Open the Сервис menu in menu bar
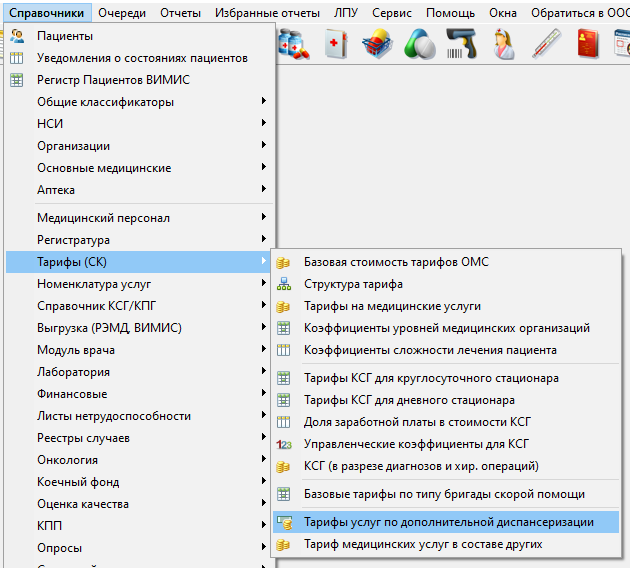Screen dimensions: 630x568 (391, 13)
